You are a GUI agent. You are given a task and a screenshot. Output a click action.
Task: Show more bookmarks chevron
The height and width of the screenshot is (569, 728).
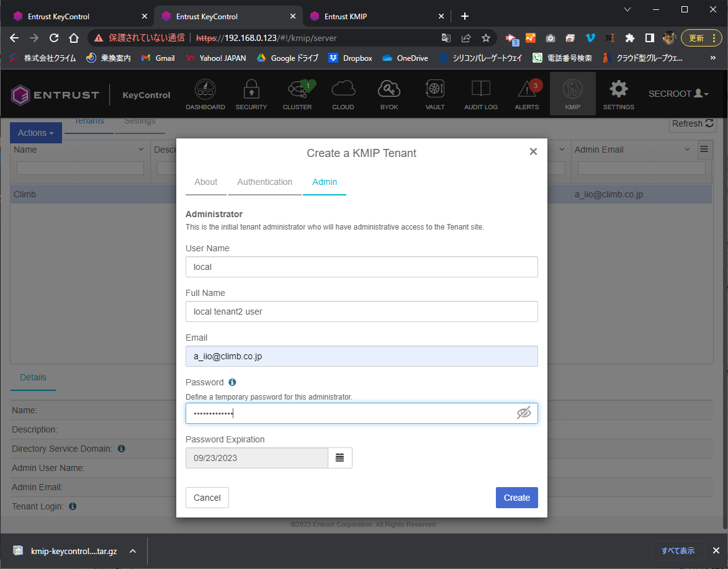click(712, 58)
